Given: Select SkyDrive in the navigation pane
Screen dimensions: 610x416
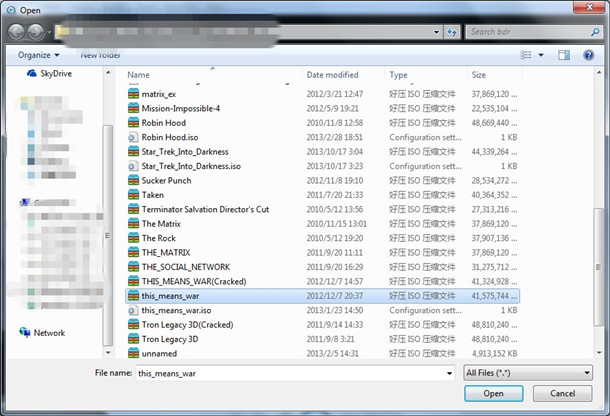Looking at the screenshot, I should click(x=49, y=74).
